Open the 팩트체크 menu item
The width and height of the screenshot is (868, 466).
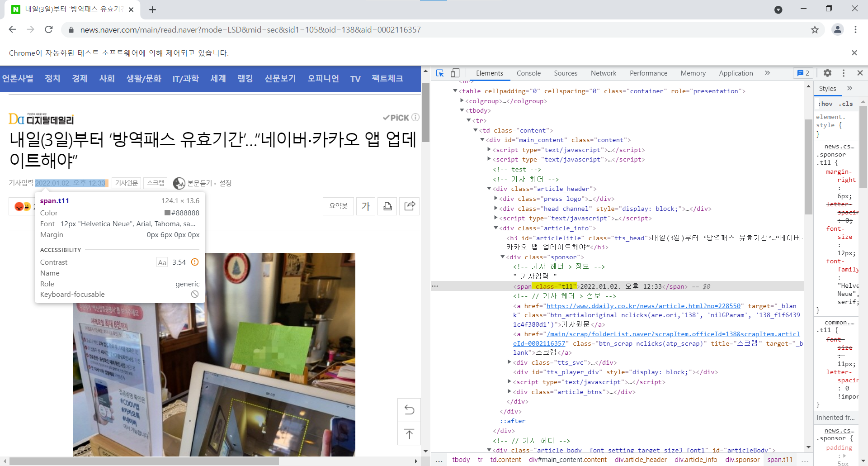click(387, 79)
